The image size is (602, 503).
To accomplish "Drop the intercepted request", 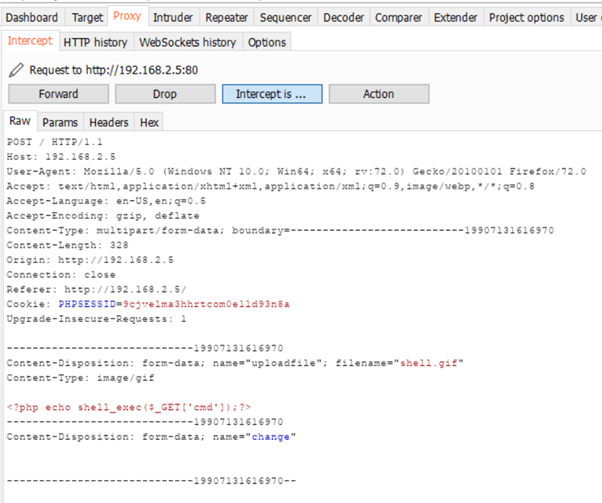I will pos(165,94).
